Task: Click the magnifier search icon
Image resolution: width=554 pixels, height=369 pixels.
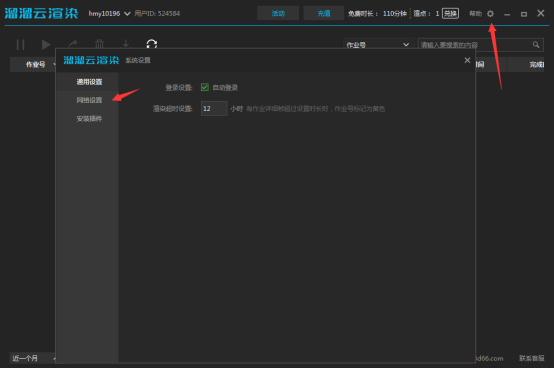Action: pos(536,45)
